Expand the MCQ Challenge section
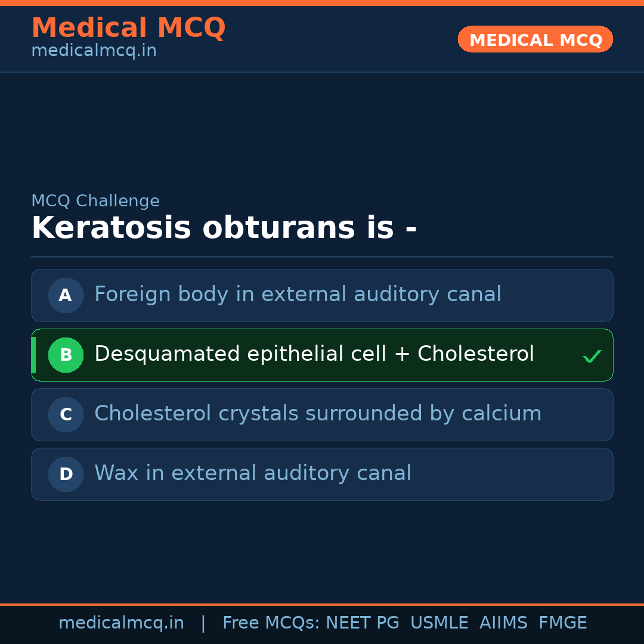 pyautogui.click(x=95, y=200)
